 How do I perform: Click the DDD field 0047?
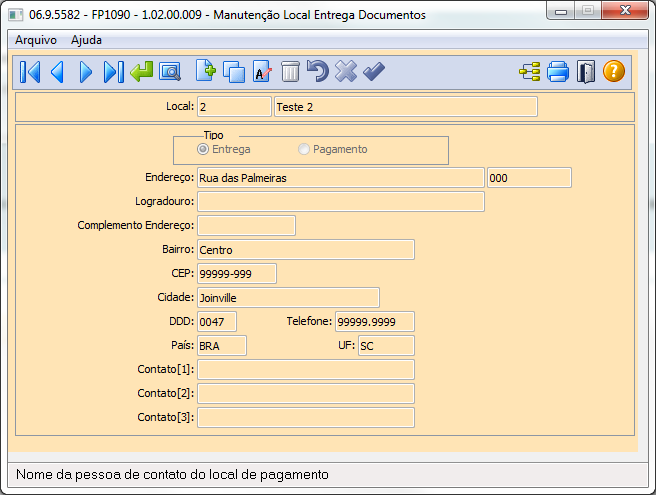point(217,321)
